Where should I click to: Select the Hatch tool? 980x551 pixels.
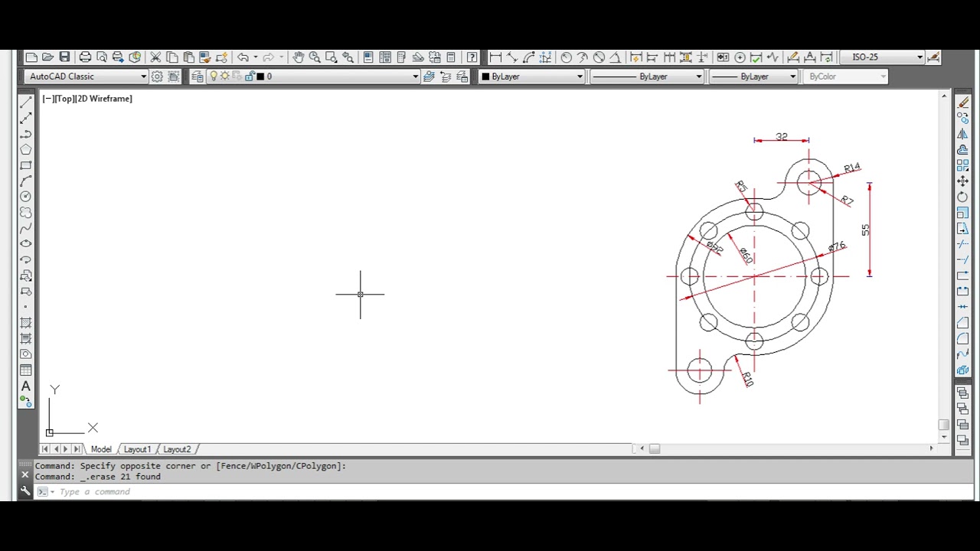click(x=25, y=323)
